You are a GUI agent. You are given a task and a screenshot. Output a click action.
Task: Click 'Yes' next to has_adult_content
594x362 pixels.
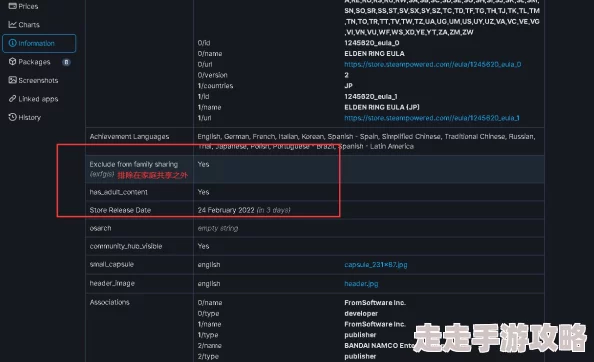203,192
